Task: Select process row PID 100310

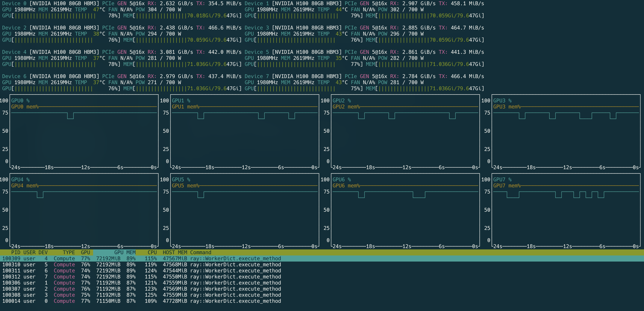Action: click(x=322, y=264)
